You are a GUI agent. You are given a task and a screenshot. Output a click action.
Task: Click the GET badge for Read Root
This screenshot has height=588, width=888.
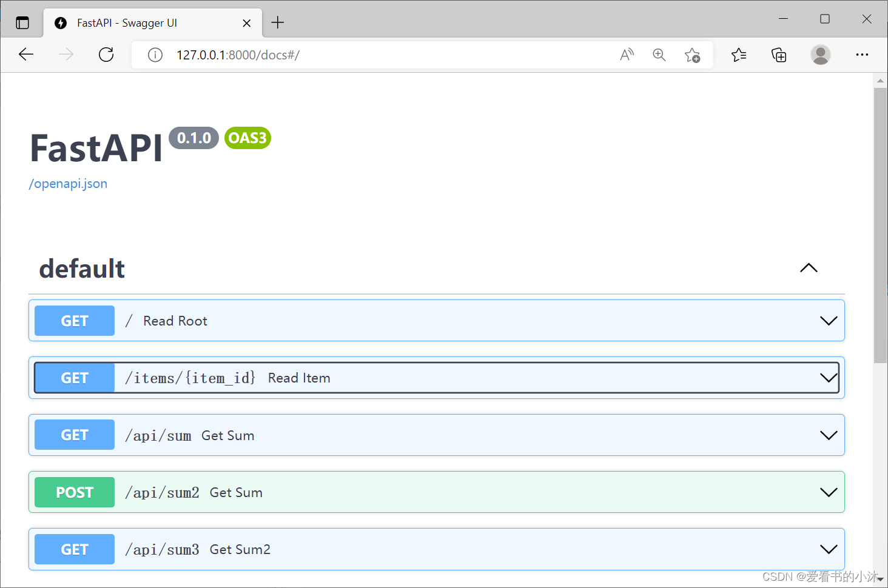75,321
